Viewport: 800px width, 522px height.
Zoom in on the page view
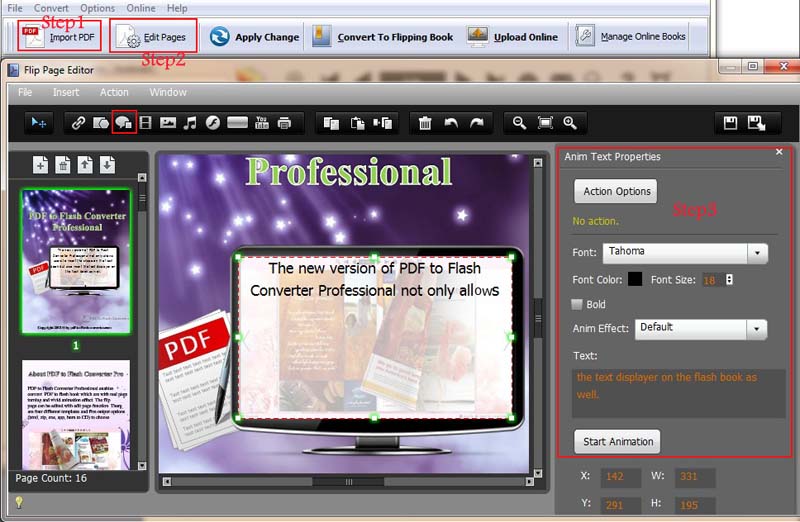(x=570, y=123)
